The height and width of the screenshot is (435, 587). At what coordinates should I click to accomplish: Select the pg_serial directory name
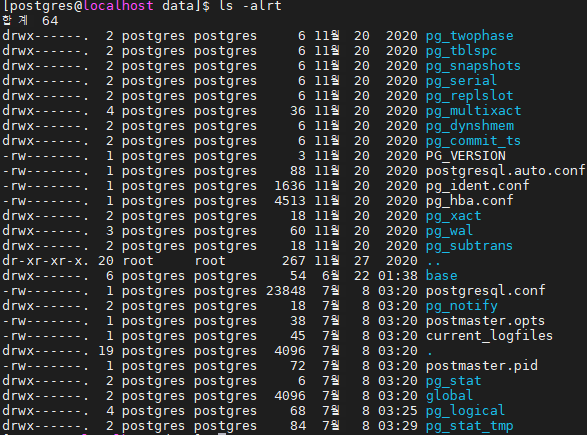[461, 81]
